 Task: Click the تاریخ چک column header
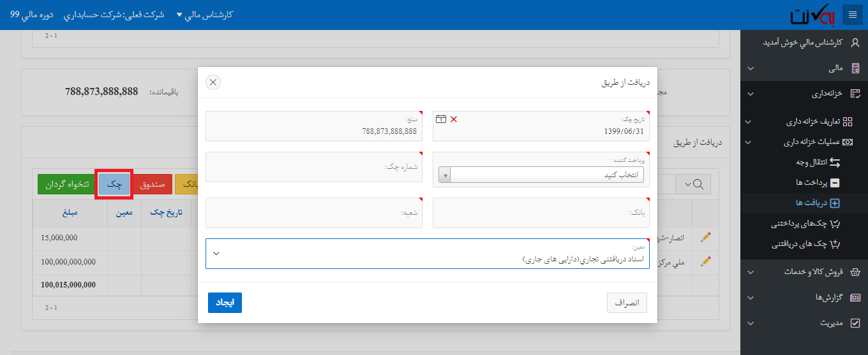coord(166,213)
